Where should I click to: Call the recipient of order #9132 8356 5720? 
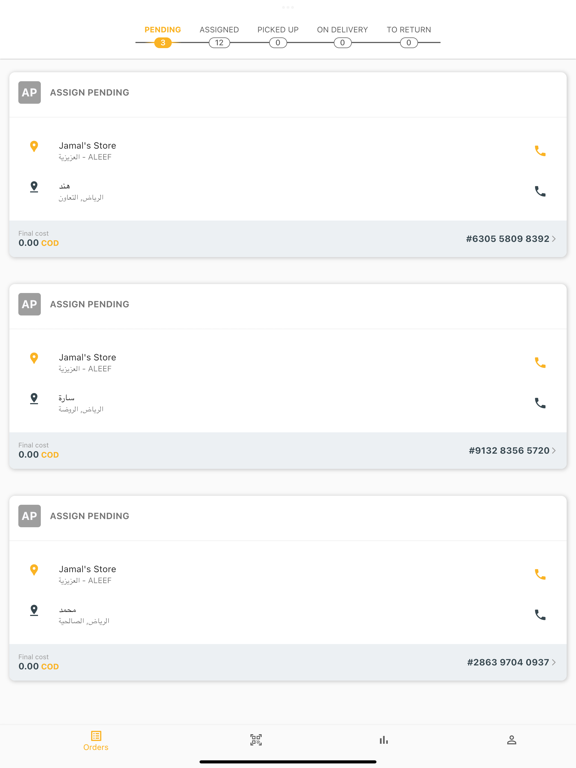click(540, 403)
